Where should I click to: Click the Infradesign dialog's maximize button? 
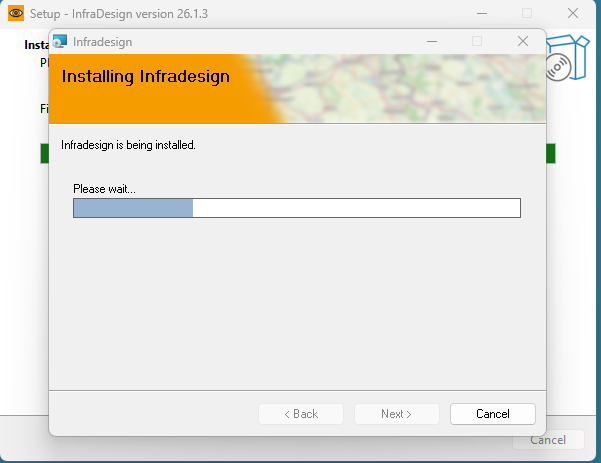point(477,41)
